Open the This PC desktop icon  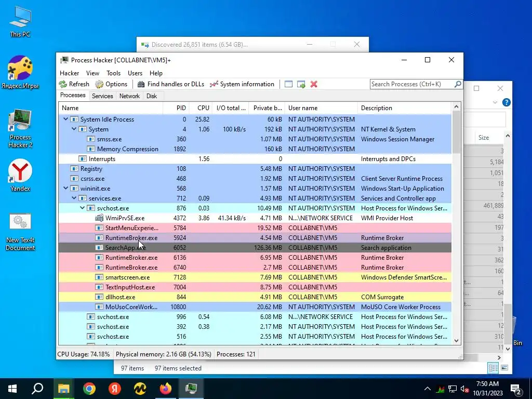[x=20, y=21]
